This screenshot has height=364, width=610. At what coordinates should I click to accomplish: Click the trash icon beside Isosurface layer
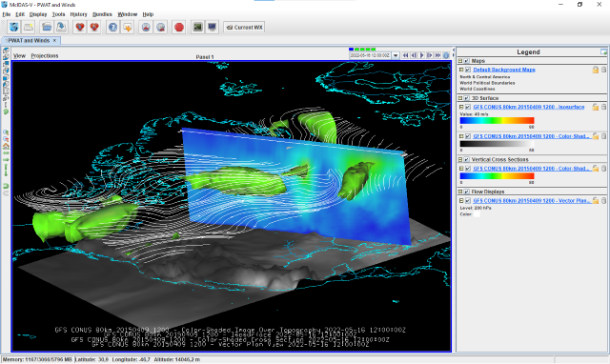point(603,107)
